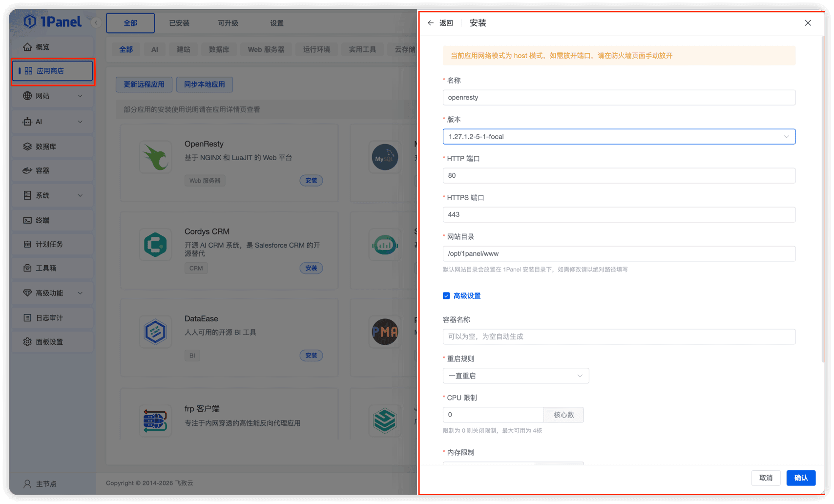Click the 取消 cancel button
Viewport: 834px width, 504px height.
[x=766, y=478]
